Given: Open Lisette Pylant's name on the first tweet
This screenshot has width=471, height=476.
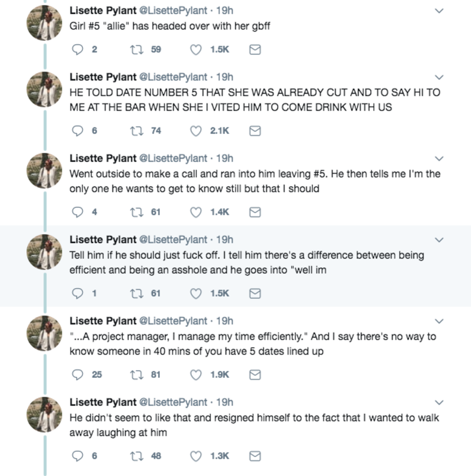Looking at the screenshot, I should (103, 10).
